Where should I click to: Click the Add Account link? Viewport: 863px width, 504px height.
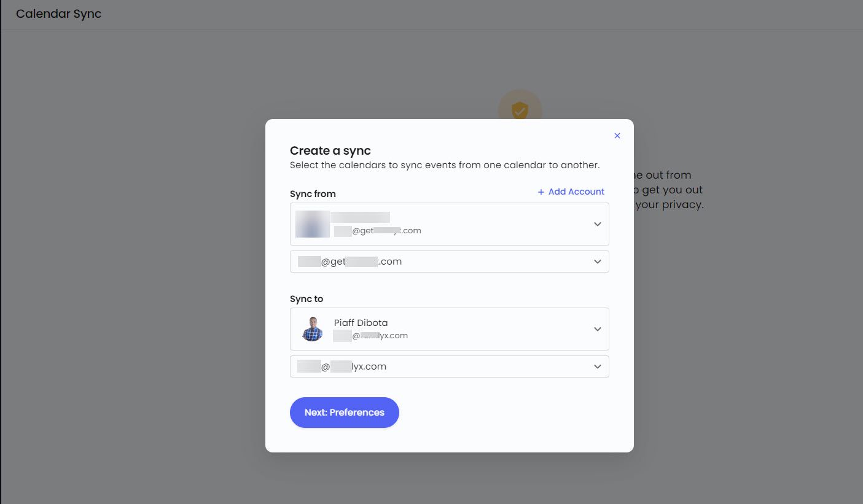576,192
